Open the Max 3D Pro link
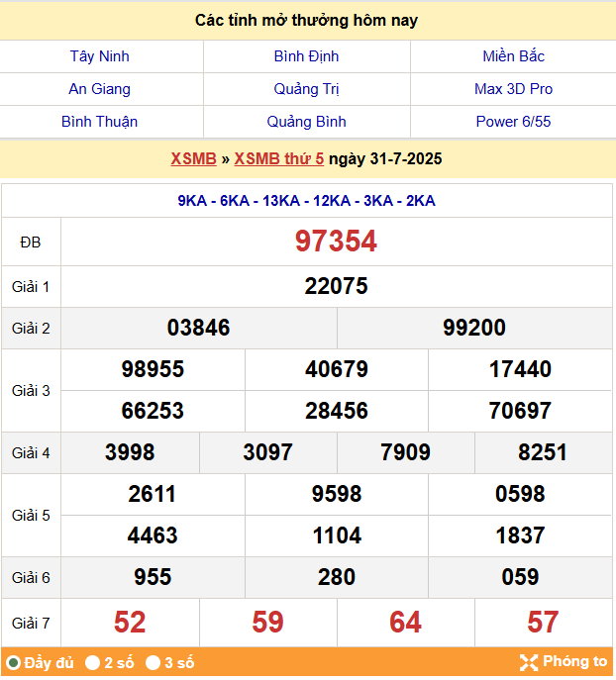This screenshot has height=680, width=616. (x=513, y=89)
